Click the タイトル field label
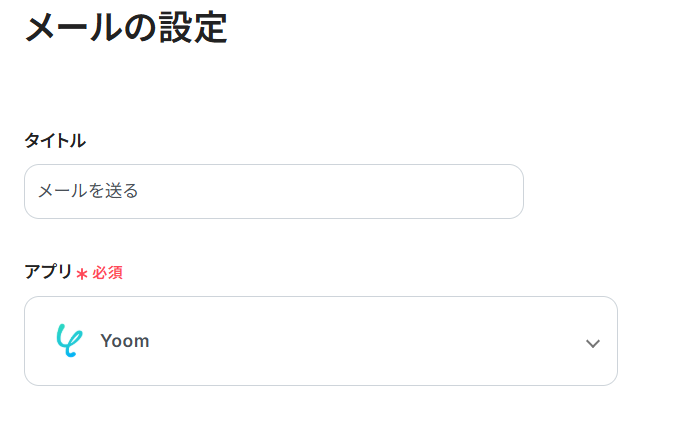The height and width of the screenshot is (436, 673). coord(54,140)
